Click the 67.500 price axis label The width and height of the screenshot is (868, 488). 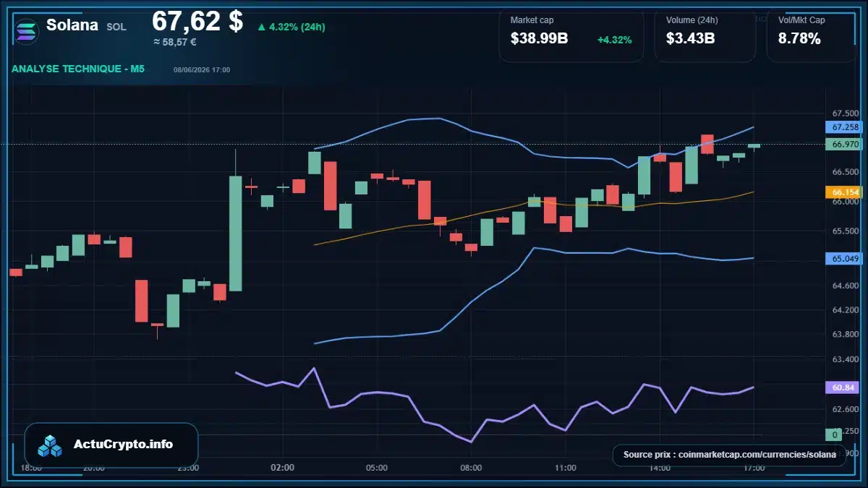pyautogui.click(x=846, y=114)
